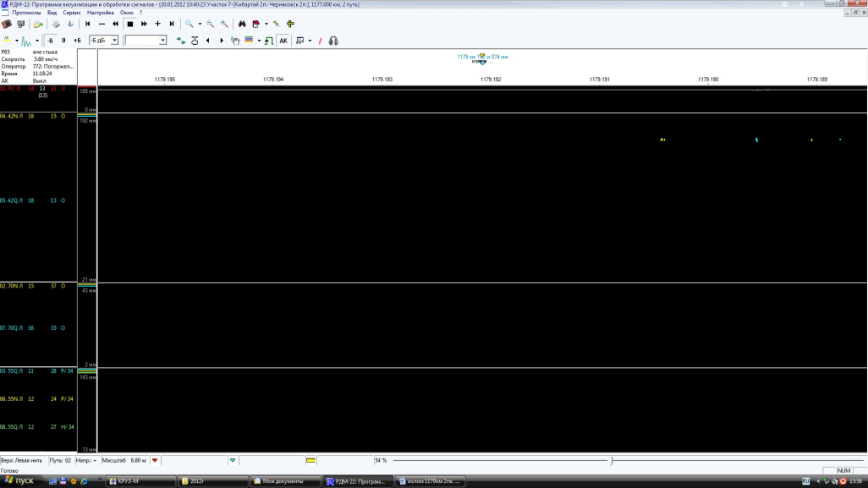
Task: Select channel row 06.55N Л
Action: tap(38, 399)
